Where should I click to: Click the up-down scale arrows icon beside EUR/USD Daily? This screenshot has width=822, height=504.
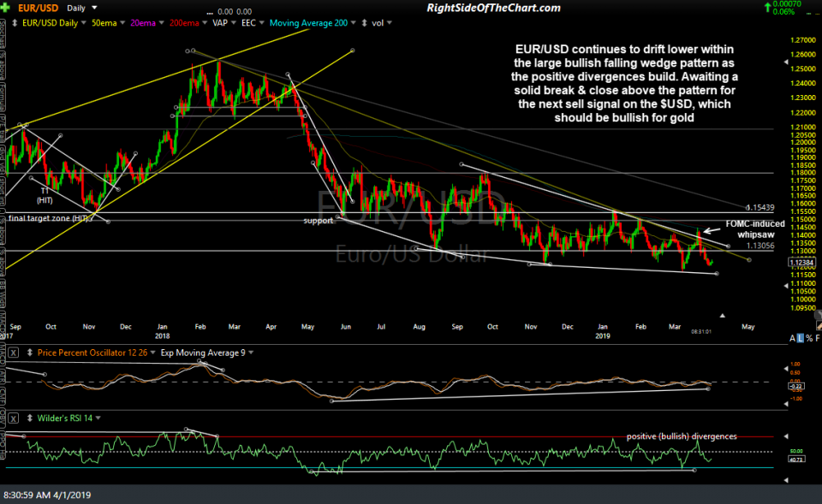tap(14, 22)
